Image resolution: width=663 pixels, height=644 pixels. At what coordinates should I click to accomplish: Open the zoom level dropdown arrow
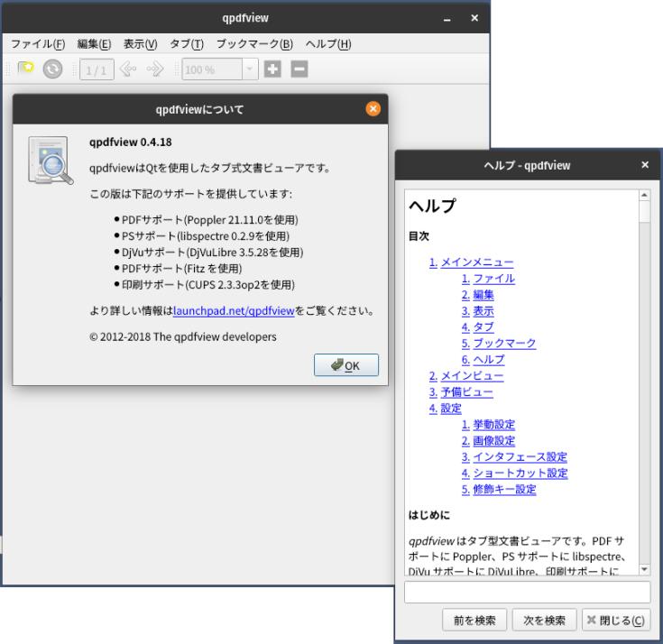[250, 69]
